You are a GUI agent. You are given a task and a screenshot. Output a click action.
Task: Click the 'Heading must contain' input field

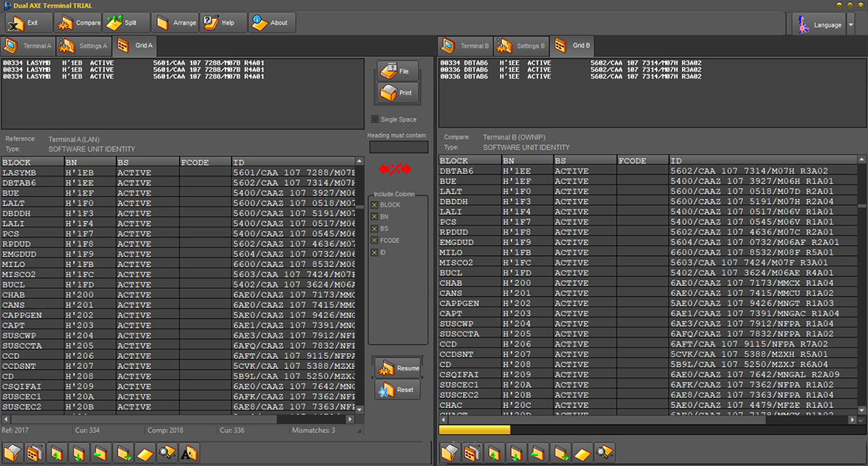coord(399,147)
